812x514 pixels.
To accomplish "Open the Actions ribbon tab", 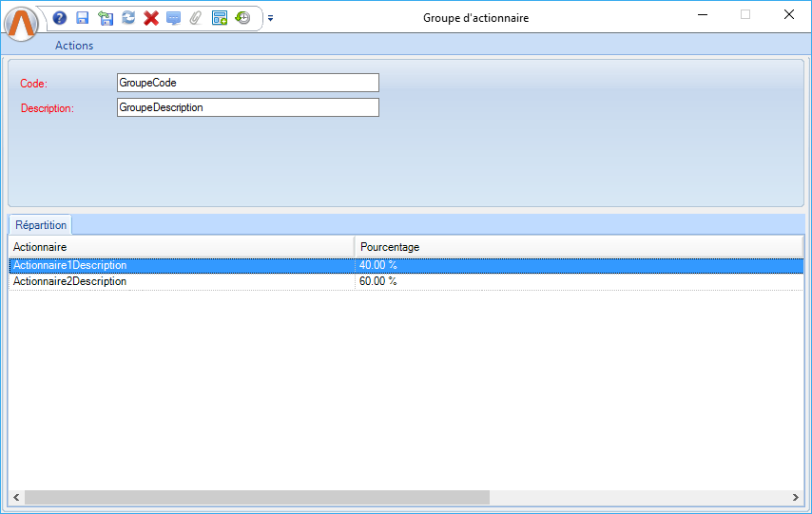I will tap(74, 46).
